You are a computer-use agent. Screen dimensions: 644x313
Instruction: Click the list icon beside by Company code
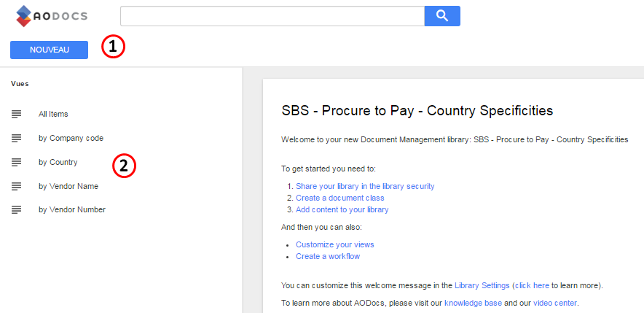point(17,138)
